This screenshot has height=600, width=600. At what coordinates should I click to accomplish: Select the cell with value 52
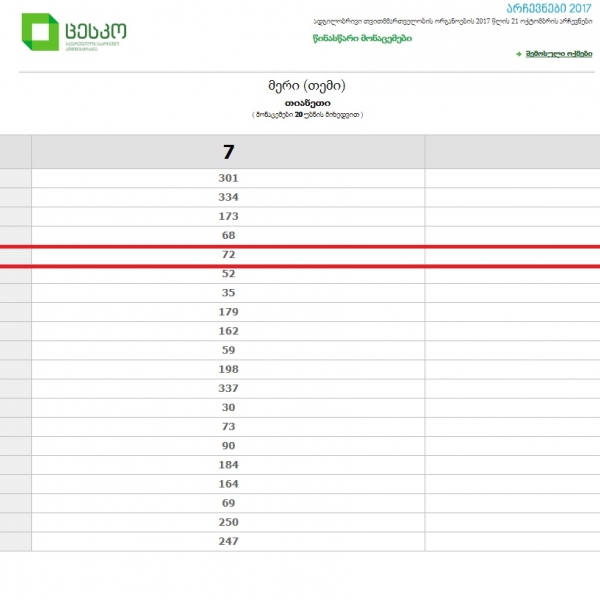228,274
